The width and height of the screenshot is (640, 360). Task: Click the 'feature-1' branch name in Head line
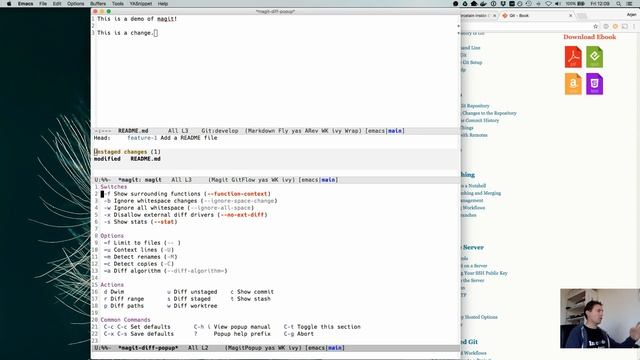click(x=142, y=138)
